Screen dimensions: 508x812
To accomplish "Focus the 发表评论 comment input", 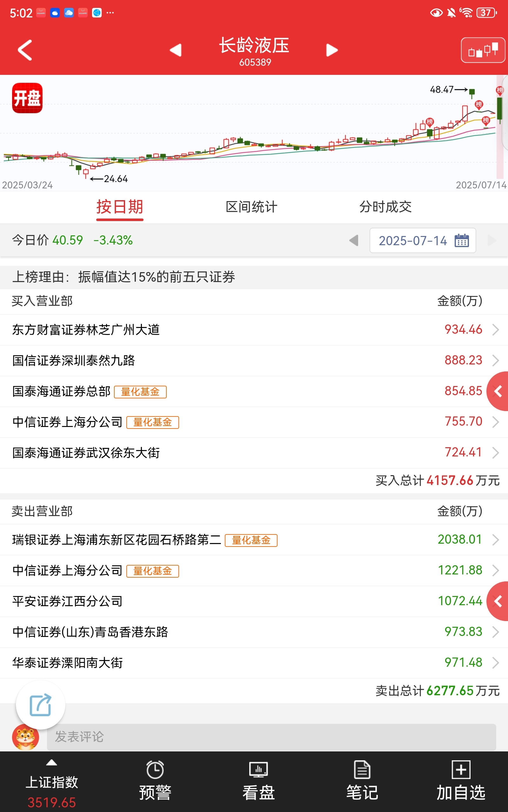I will coord(271,737).
